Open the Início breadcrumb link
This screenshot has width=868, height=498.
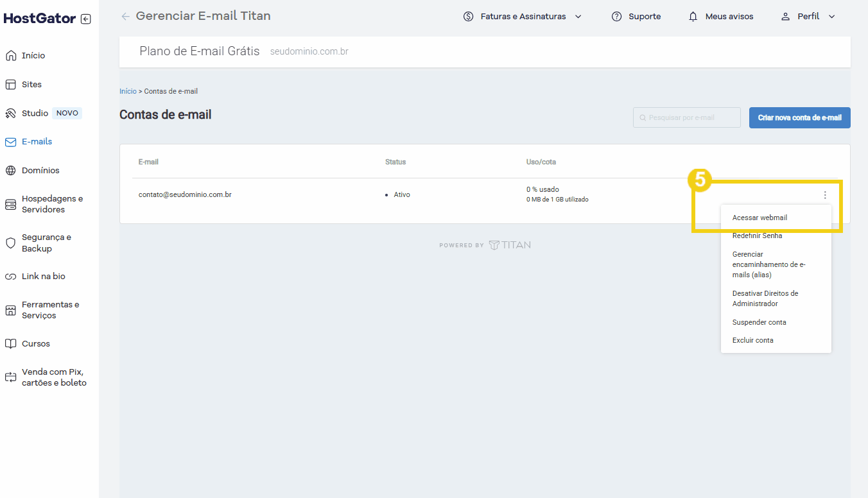click(x=128, y=91)
